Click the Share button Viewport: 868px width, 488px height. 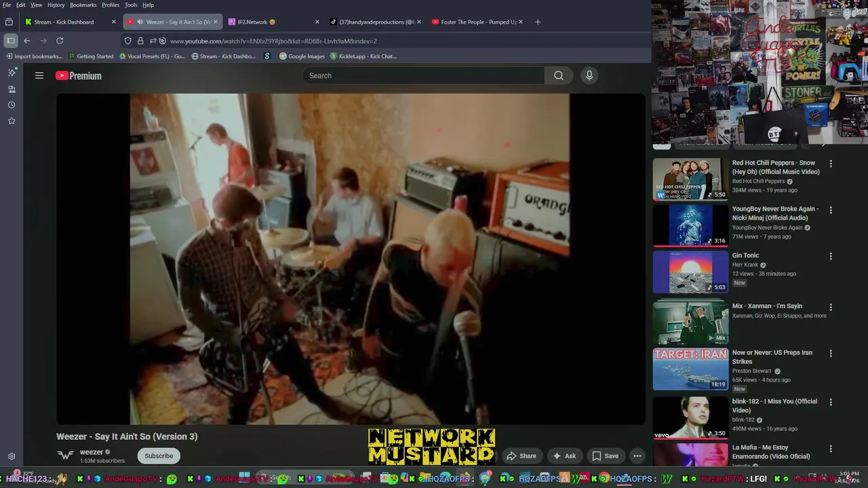pyautogui.click(x=521, y=456)
